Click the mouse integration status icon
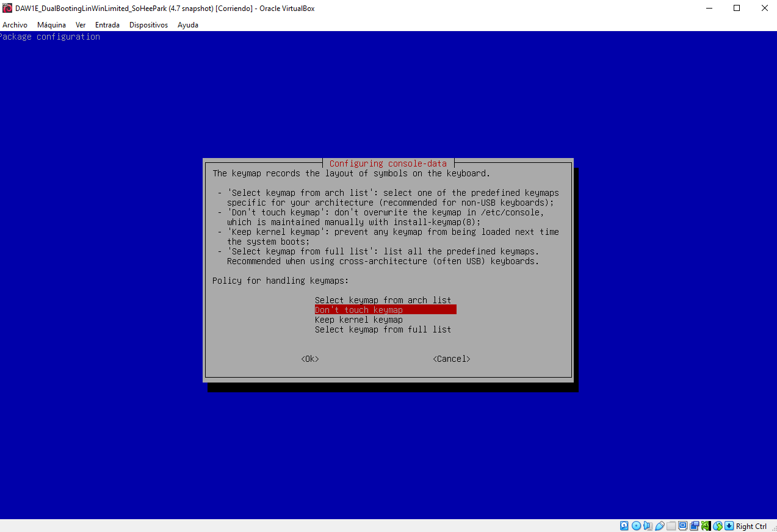 pyautogui.click(x=718, y=526)
